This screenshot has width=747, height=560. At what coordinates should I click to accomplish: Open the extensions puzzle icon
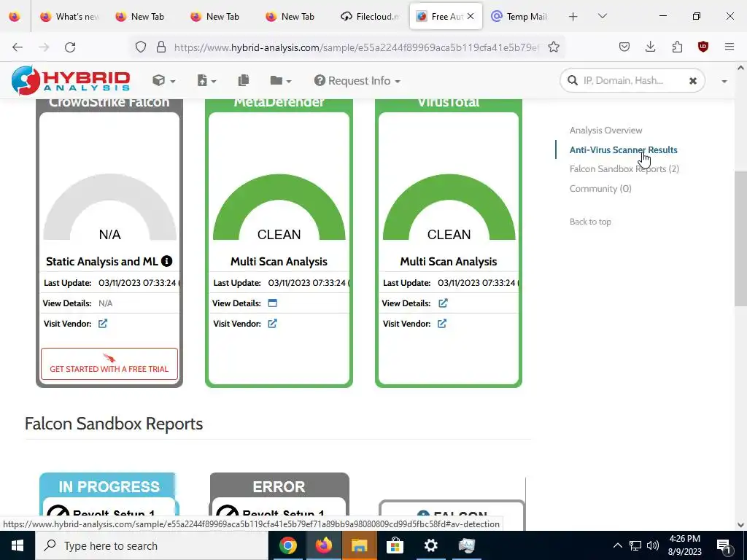coord(677,47)
